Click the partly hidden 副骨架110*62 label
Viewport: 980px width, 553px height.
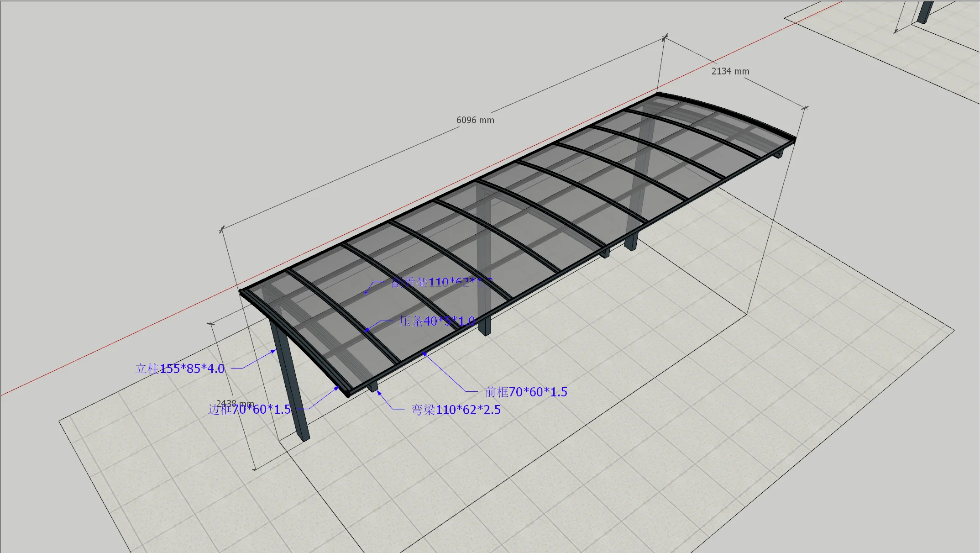pyautogui.click(x=442, y=282)
